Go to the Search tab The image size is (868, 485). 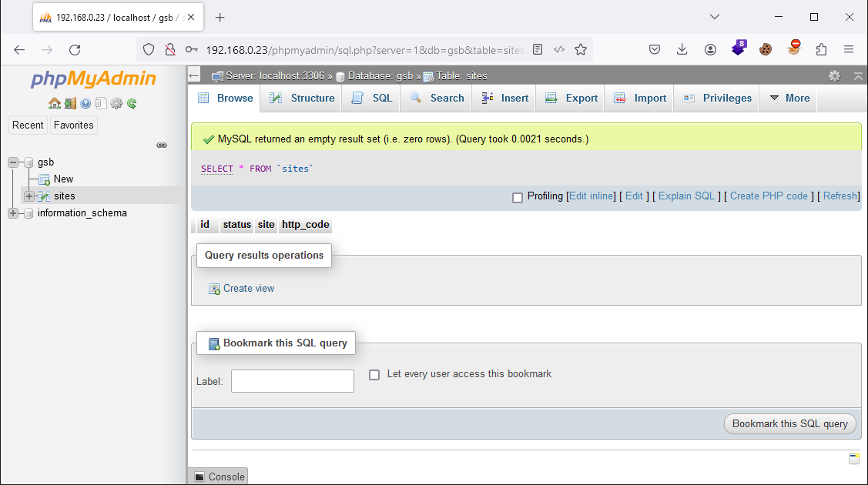(x=437, y=98)
